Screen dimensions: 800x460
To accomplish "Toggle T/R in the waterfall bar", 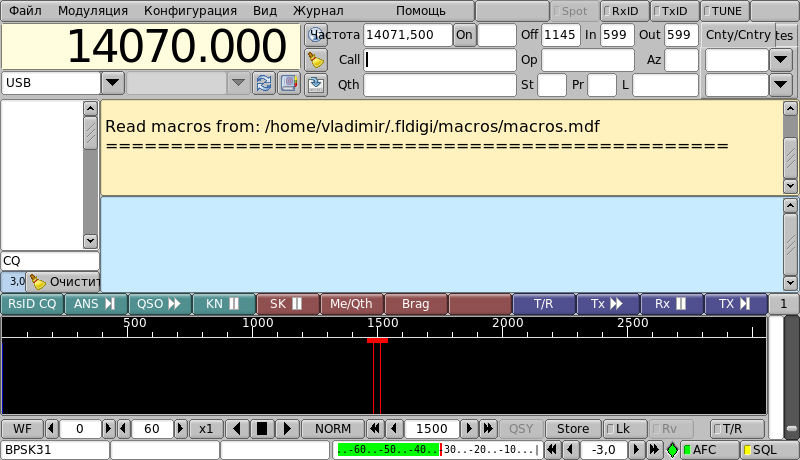I will [737, 429].
